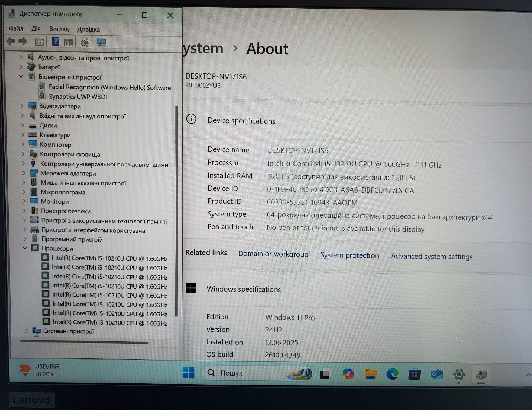
Task: Open Settings gear from the taskbar
Action: tap(459, 374)
